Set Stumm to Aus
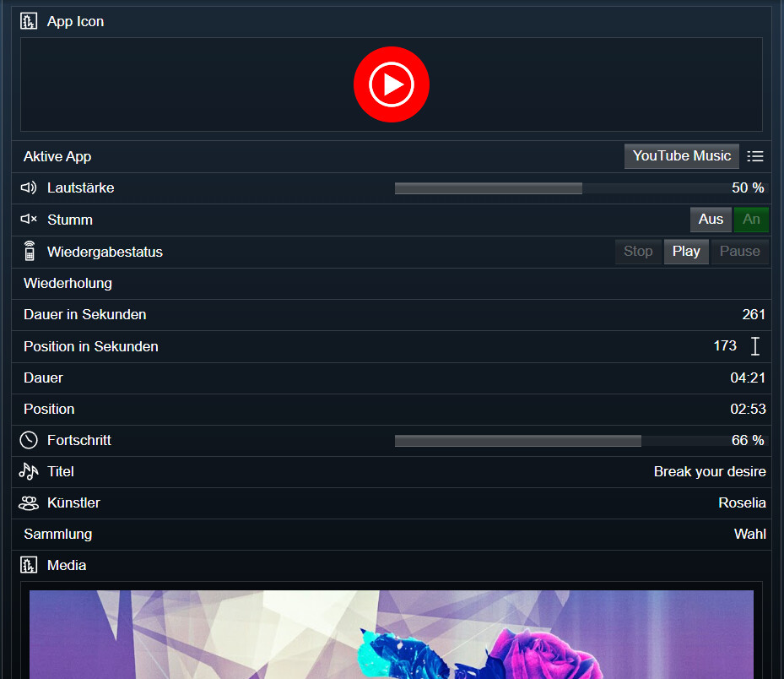784x679 pixels. tap(711, 220)
